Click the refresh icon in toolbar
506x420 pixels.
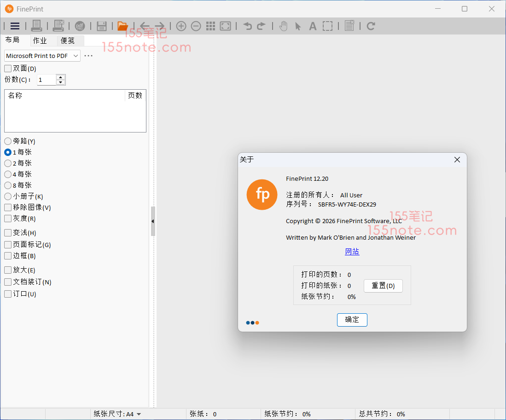pos(371,26)
